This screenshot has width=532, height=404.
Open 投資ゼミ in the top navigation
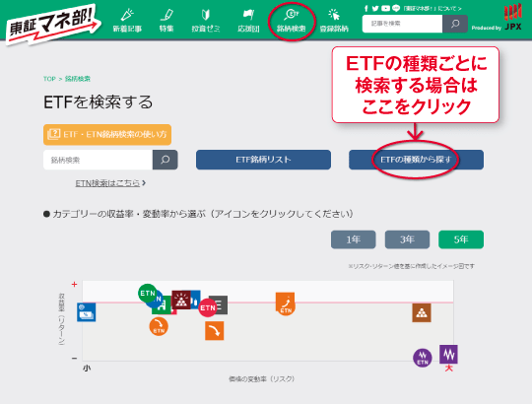pos(206,21)
